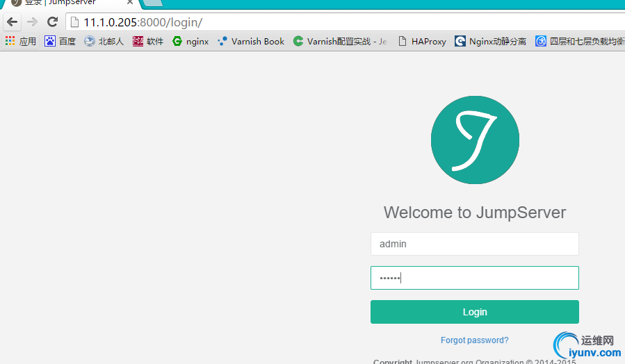The height and width of the screenshot is (364, 625).
Task: Open the 北邮人 bookmark
Action: 104,42
